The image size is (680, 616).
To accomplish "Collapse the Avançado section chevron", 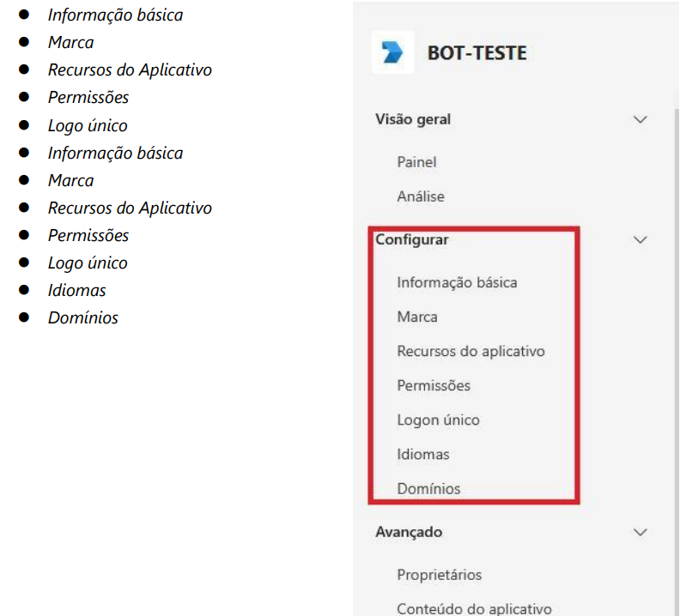I will [639, 532].
